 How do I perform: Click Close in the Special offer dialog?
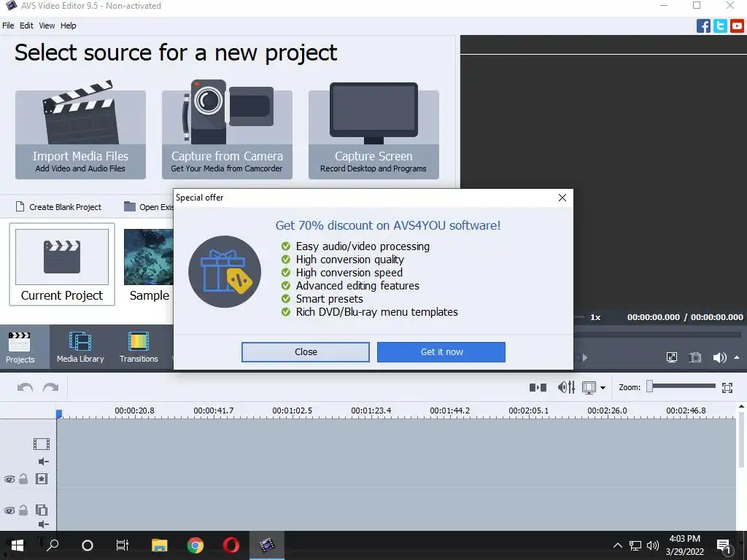pyautogui.click(x=306, y=352)
